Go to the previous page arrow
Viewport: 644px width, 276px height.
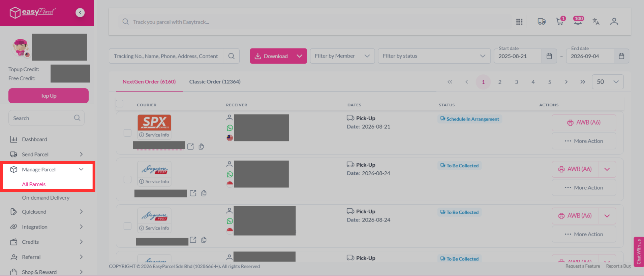pyautogui.click(x=466, y=82)
